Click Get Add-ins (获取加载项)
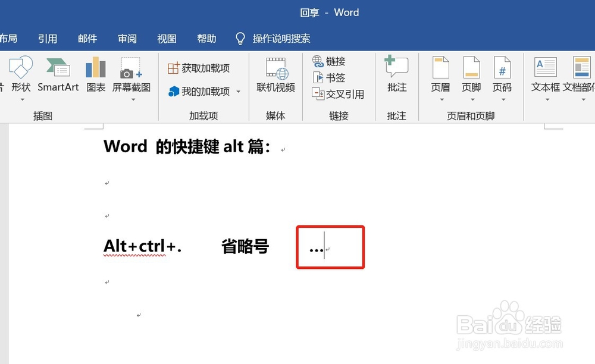This screenshot has height=364, width=595. pos(199,68)
